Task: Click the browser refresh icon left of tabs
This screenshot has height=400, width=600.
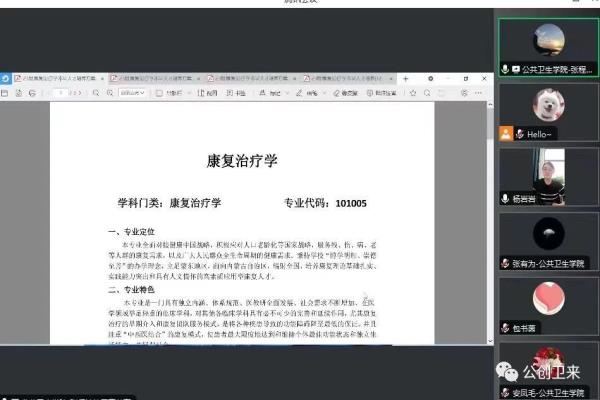Action: click(4, 77)
